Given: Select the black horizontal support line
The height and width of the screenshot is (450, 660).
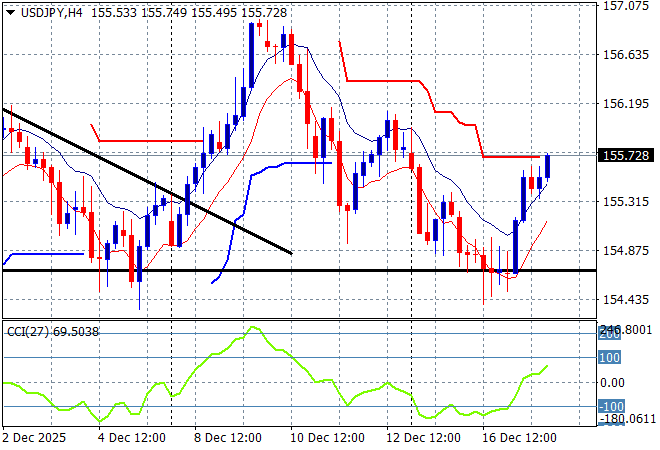Looking at the screenshot, I should click(299, 270).
